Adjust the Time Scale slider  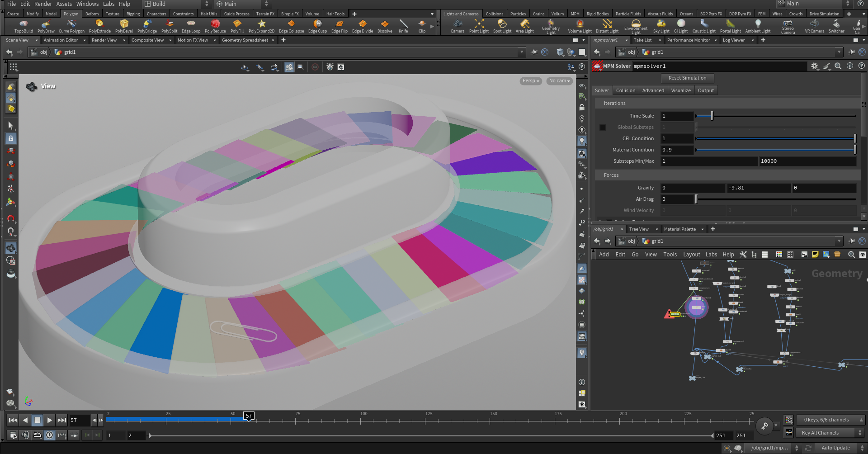click(x=776, y=116)
